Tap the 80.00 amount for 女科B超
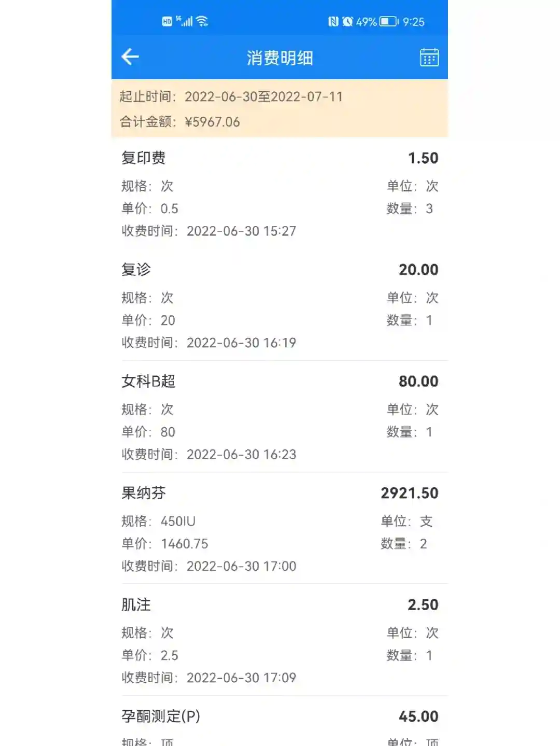The height and width of the screenshot is (746, 560). [418, 382]
